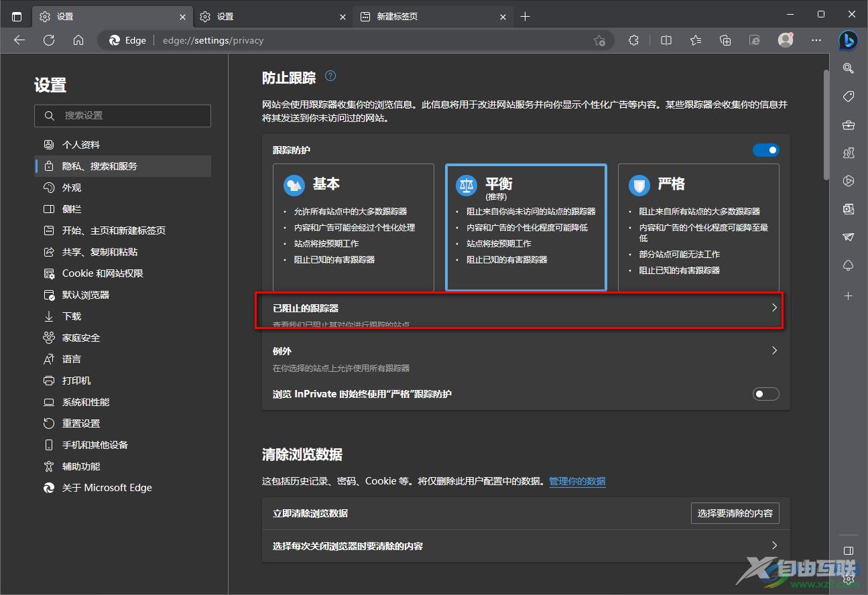
Task: Open sidebar search icon
Action: (x=849, y=68)
